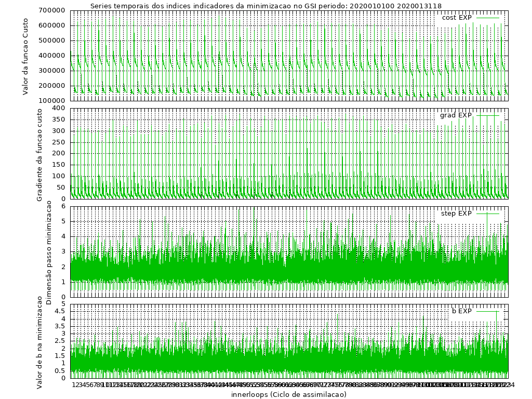Select the 'b EXP' legend label

point(461,311)
